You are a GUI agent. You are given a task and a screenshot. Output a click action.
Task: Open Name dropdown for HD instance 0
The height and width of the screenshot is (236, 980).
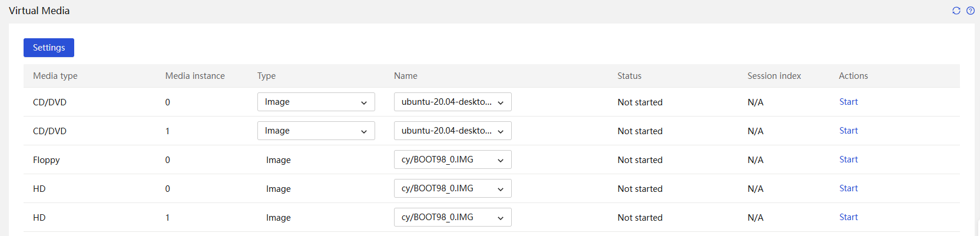point(453,188)
